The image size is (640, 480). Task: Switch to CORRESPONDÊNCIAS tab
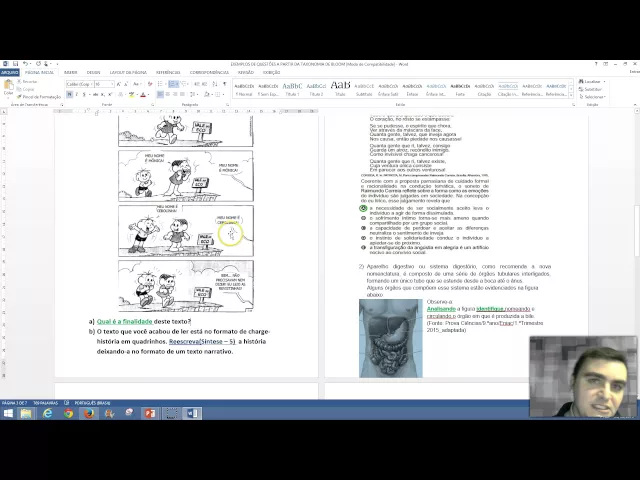pyautogui.click(x=209, y=72)
